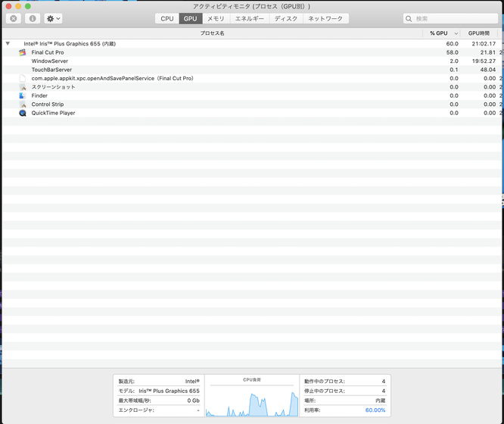Sort by プロセス名 column header
The image size is (504, 424).
click(x=212, y=33)
